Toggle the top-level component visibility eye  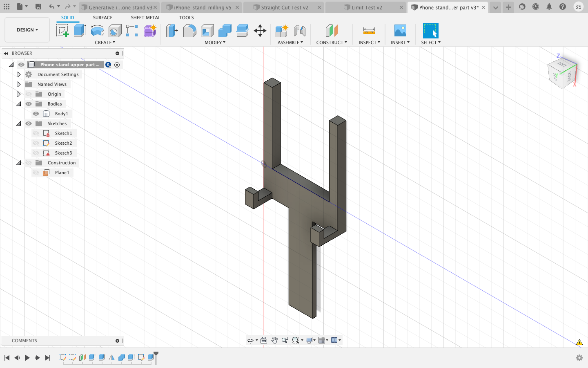click(20, 65)
